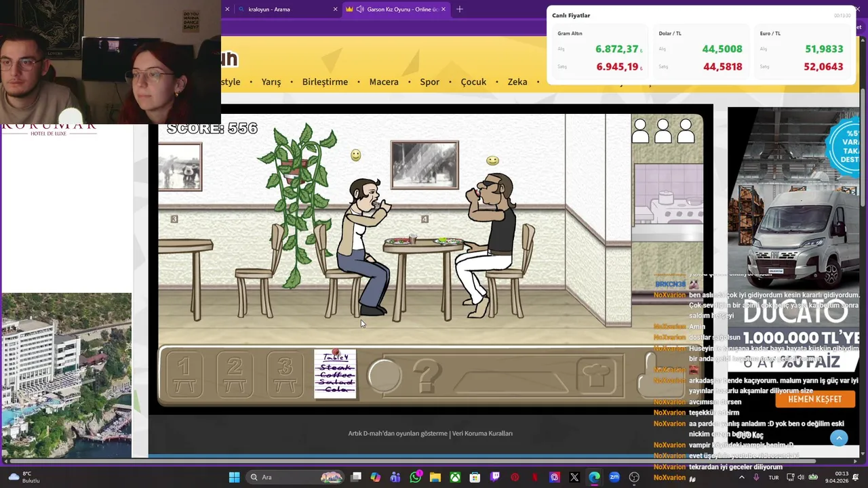The height and width of the screenshot is (488, 868).
Task: Open the Çocuk games category
Action: click(x=473, y=82)
